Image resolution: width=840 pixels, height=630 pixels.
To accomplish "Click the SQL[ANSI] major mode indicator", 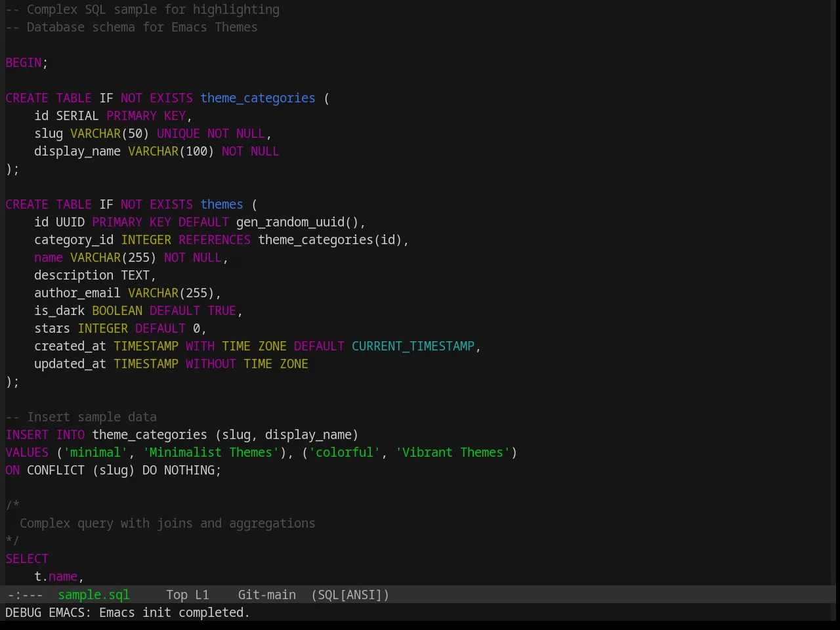I will [x=350, y=595].
